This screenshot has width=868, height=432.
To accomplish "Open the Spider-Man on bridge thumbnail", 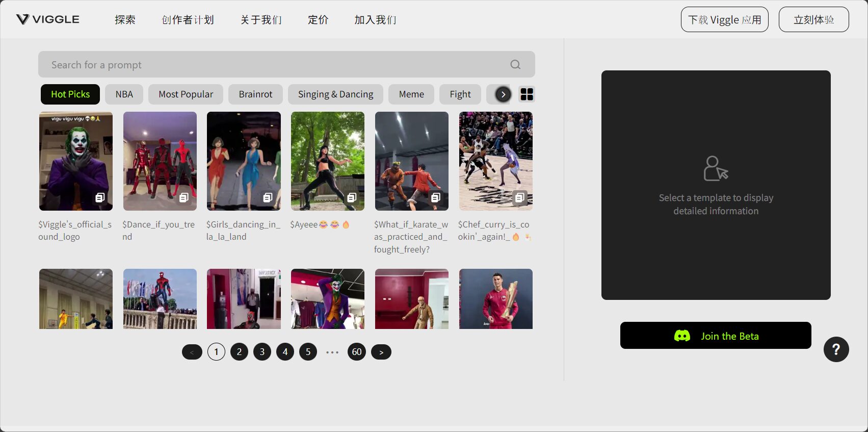I will pyautogui.click(x=160, y=299).
